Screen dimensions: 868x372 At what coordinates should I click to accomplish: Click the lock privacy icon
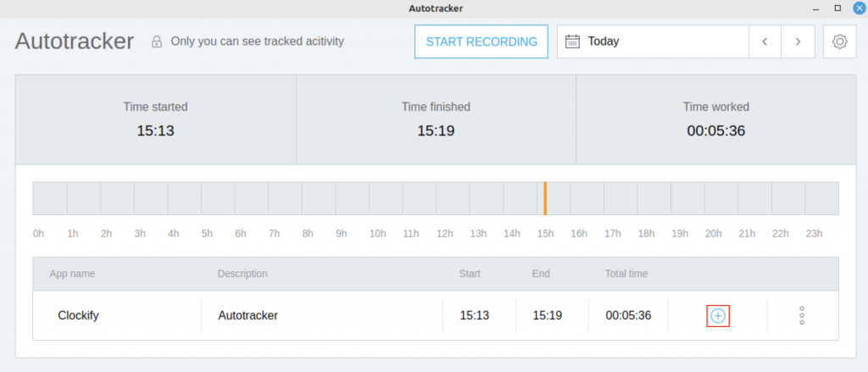click(157, 42)
